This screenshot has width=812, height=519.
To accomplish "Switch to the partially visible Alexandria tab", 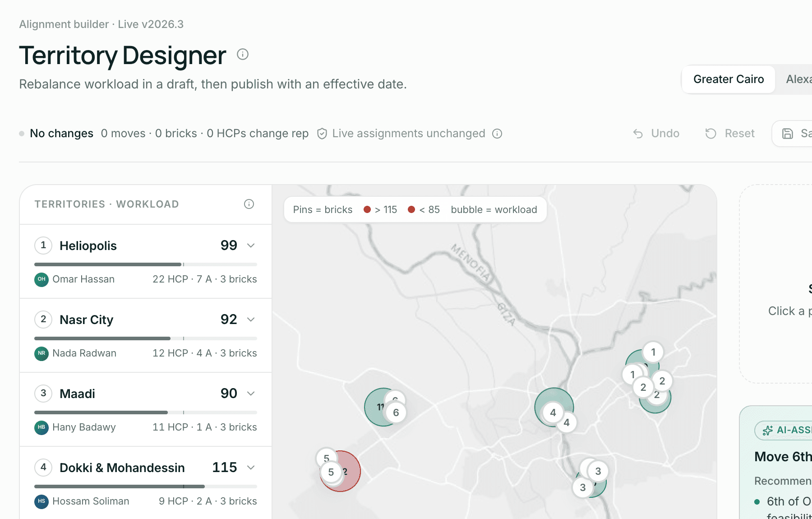I will coord(798,79).
